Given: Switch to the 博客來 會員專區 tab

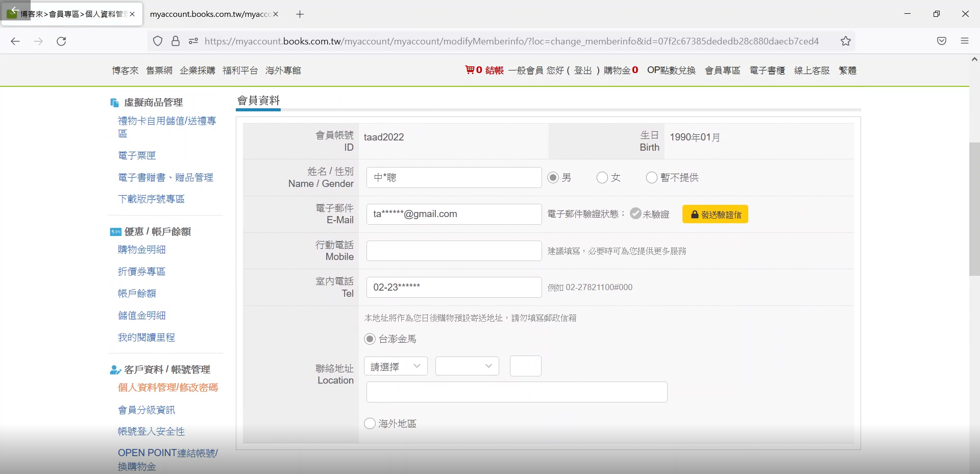Looking at the screenshot, I should point(71,14).
